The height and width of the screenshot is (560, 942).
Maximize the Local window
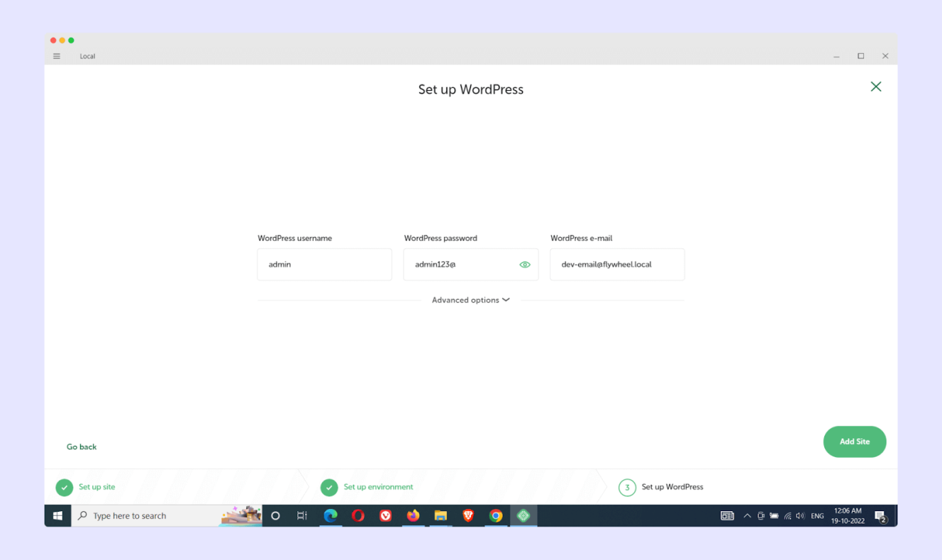pyautogui.click(x=861, y=56)
